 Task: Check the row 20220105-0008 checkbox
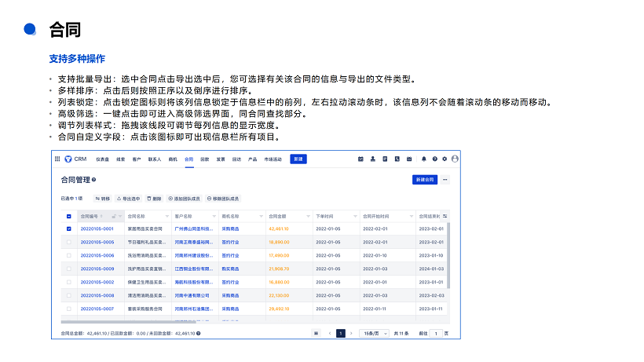[x=68, y=295]
